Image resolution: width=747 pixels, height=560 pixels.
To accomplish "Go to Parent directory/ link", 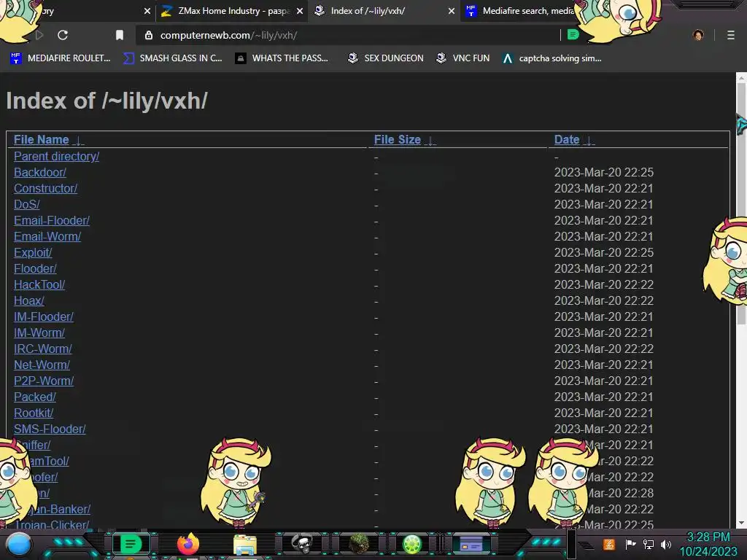I will click(56, 156).
